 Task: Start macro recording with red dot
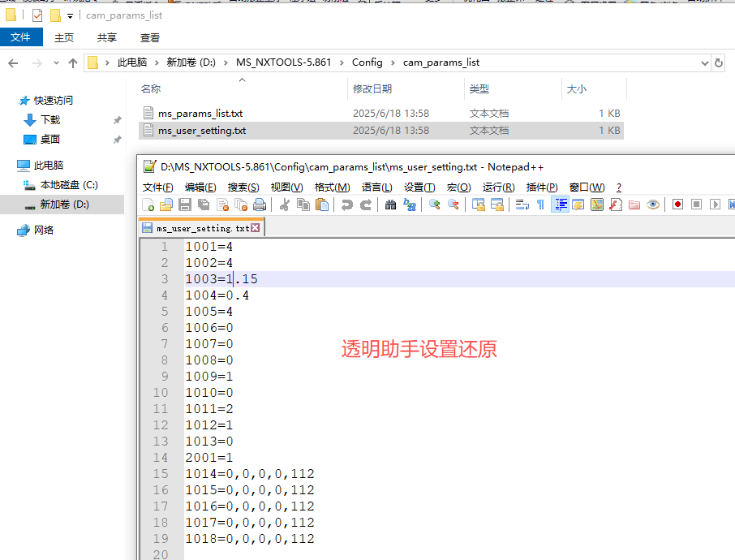[677, 205]
